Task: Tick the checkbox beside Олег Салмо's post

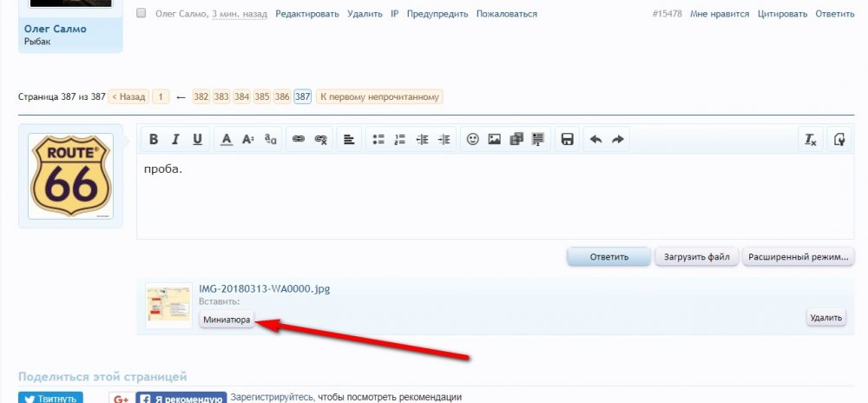Action: pyautogui.click(x=141, y=14)
